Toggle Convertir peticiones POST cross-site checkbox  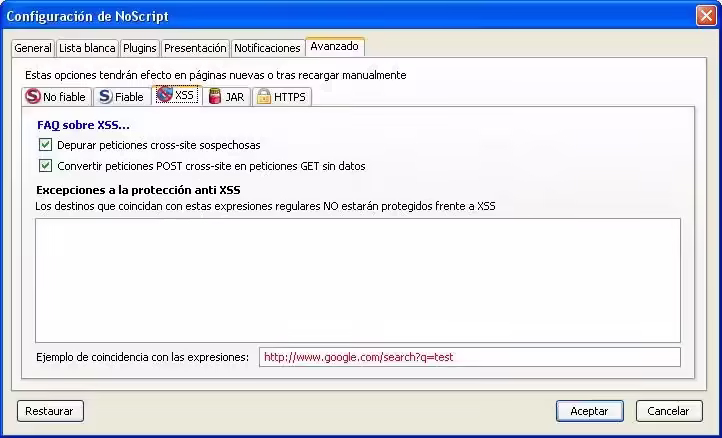click(x=45, y=166)
